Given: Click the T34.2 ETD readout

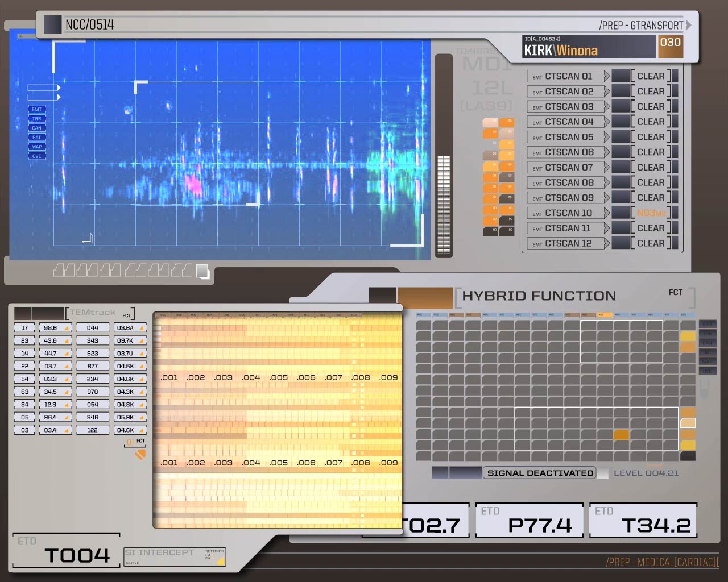Looking at the screenshot, I should (x=643, y=520).
